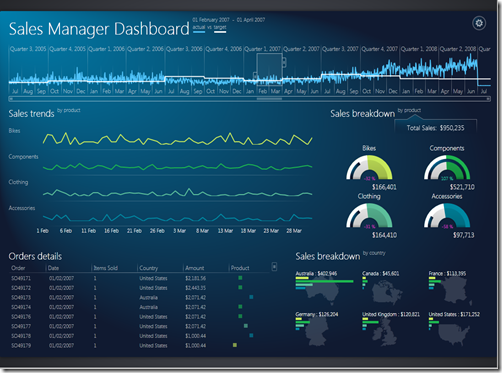The width and height of the screenshot is (502, 373).
Task: Click product marker for order SO49176
Action: [240, 316]
